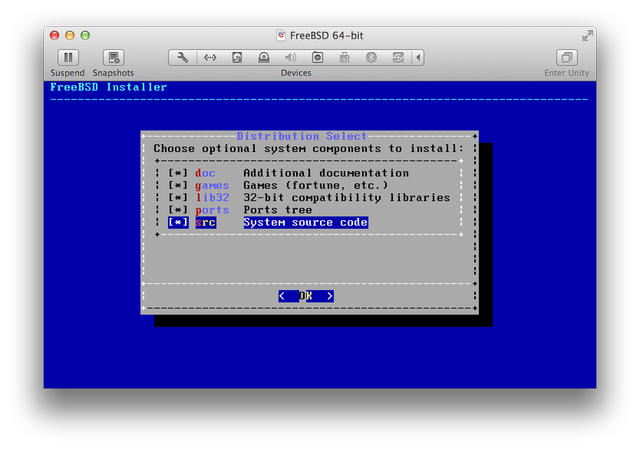Click the Suspend pause icon

tap(68, 58)
